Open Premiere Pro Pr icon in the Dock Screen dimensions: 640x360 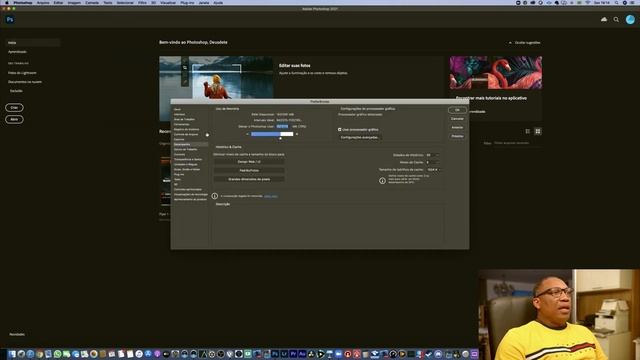click(293, 354)
